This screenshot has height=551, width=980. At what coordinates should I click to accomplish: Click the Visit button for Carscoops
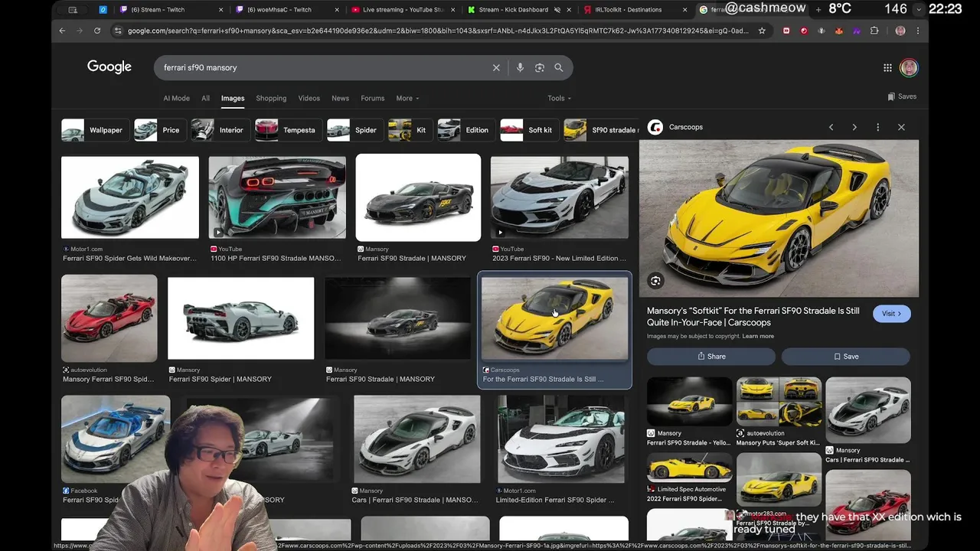coord(891,314)
